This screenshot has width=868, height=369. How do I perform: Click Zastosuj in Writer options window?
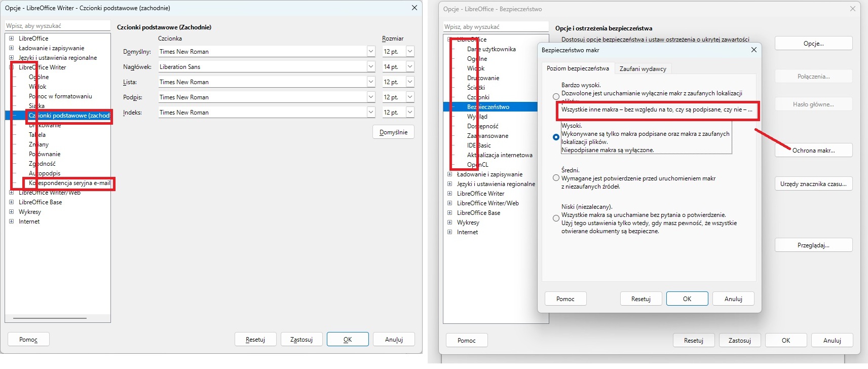tap(301, 340)
